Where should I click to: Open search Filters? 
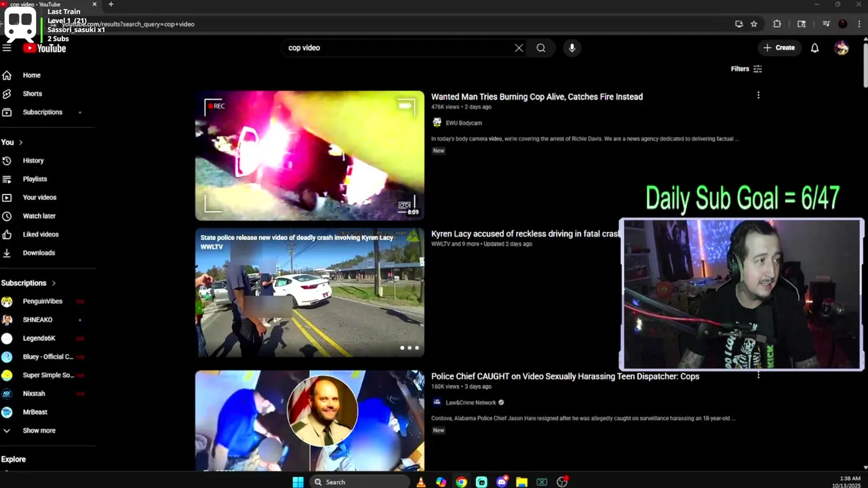746,68
